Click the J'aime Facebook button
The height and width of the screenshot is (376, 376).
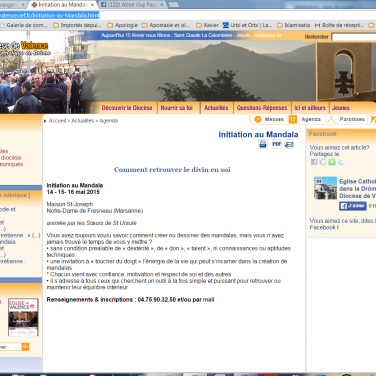tap(353, 206)
